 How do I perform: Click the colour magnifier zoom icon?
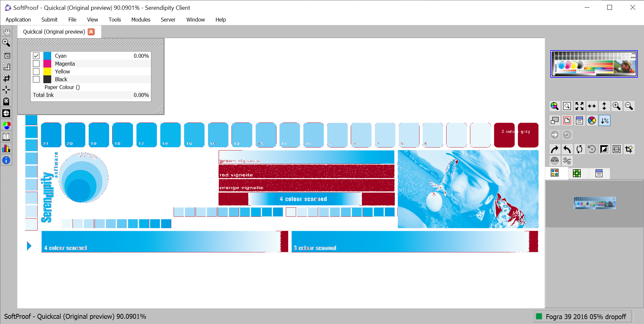[554, 106]
